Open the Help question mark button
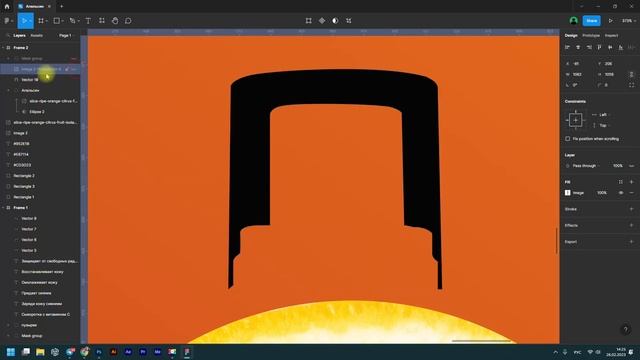The image size is (640, 360). coord(626,329)
